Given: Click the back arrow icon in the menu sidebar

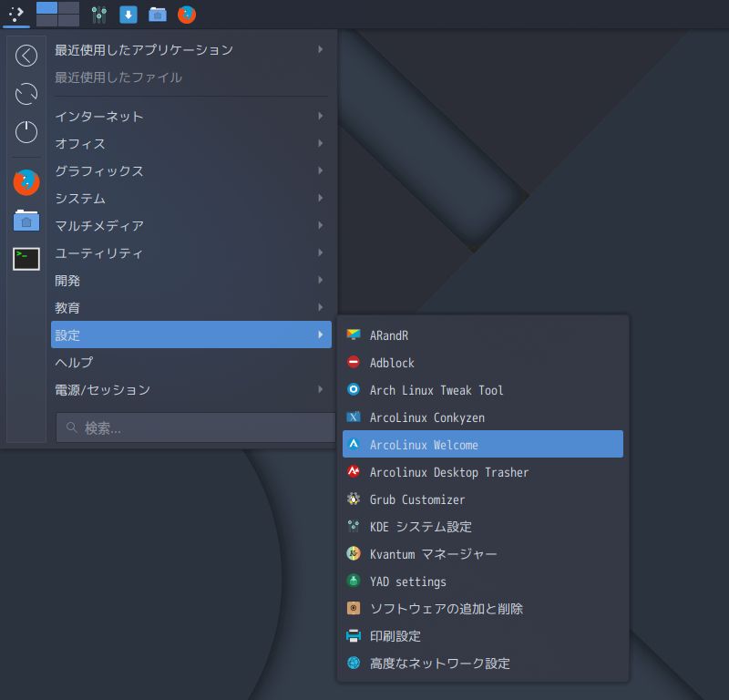Looking at the screenshot, I should [x=26, y=56].
